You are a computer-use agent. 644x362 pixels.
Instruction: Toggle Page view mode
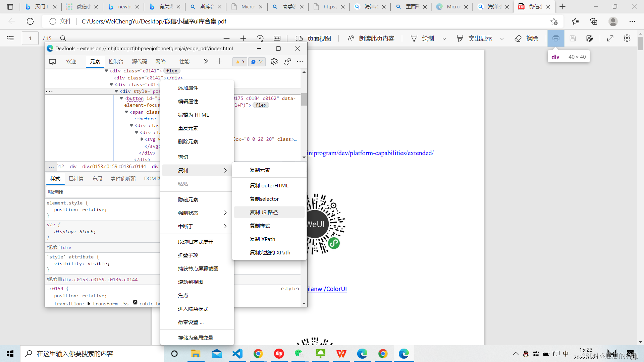point(313,39)
